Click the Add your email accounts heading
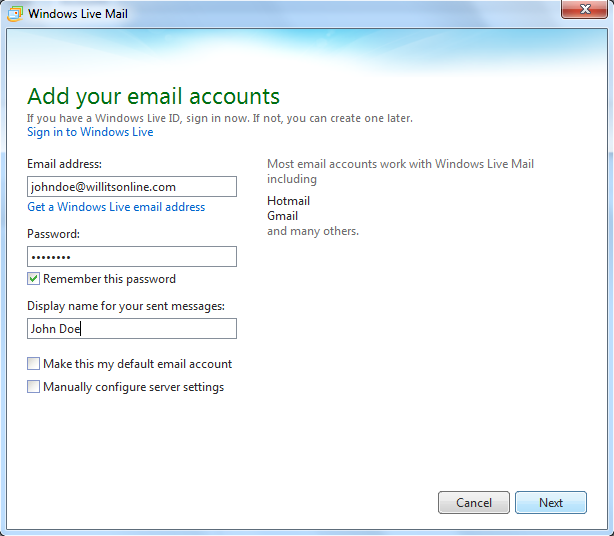The height and width of the screenshot is (536, 614). (x=154, y=96)
